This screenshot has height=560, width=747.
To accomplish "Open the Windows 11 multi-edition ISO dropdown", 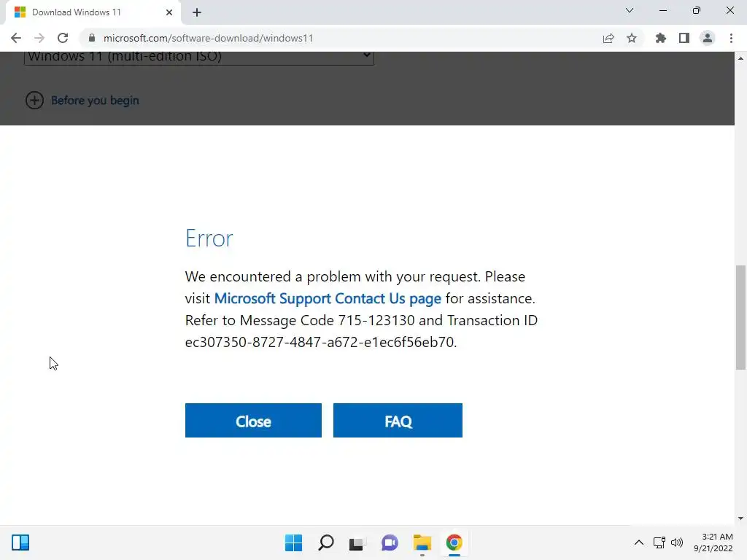I will point(198,58).
